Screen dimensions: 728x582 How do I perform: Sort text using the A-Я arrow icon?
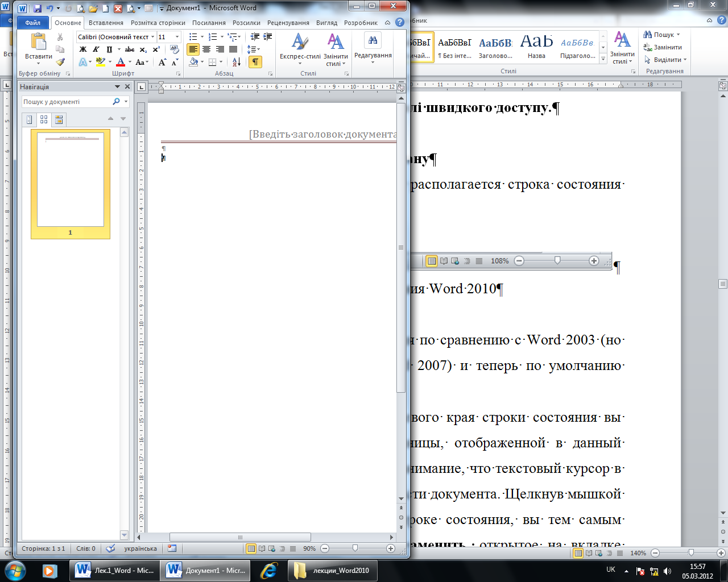237,62
